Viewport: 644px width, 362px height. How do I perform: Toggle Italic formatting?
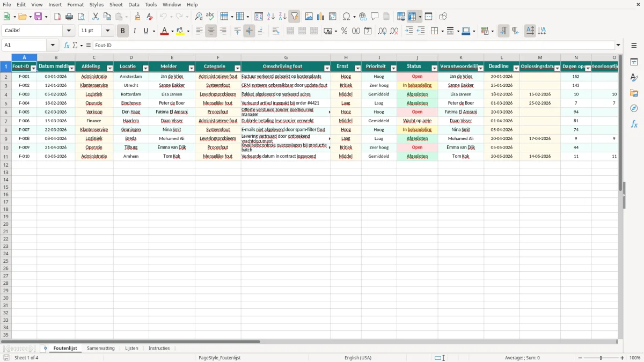click(x=135, y=31)
